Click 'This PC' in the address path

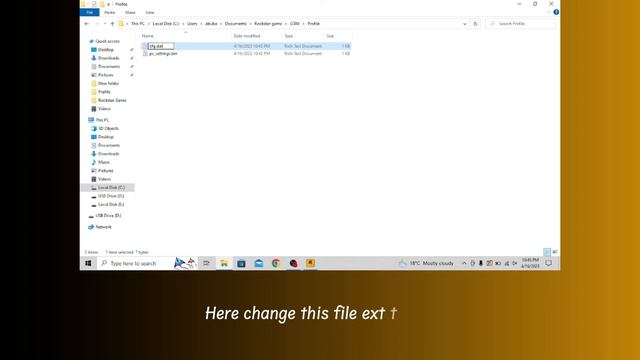[x=138, y=24]
